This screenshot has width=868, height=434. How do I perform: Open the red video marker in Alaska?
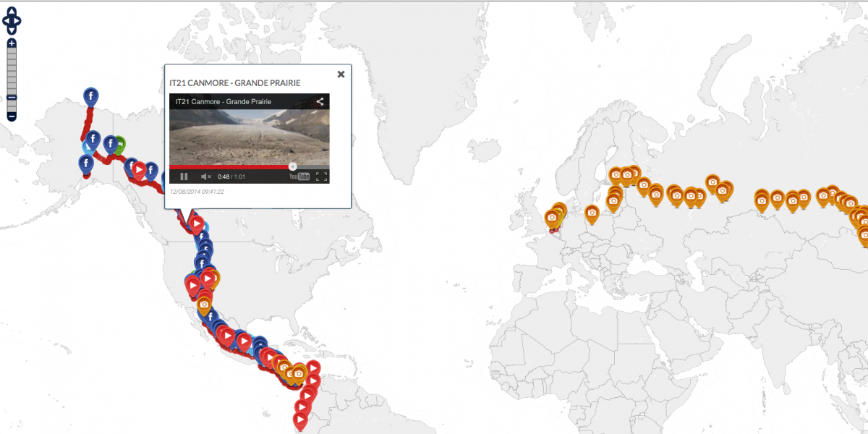(x=139, y=169)
